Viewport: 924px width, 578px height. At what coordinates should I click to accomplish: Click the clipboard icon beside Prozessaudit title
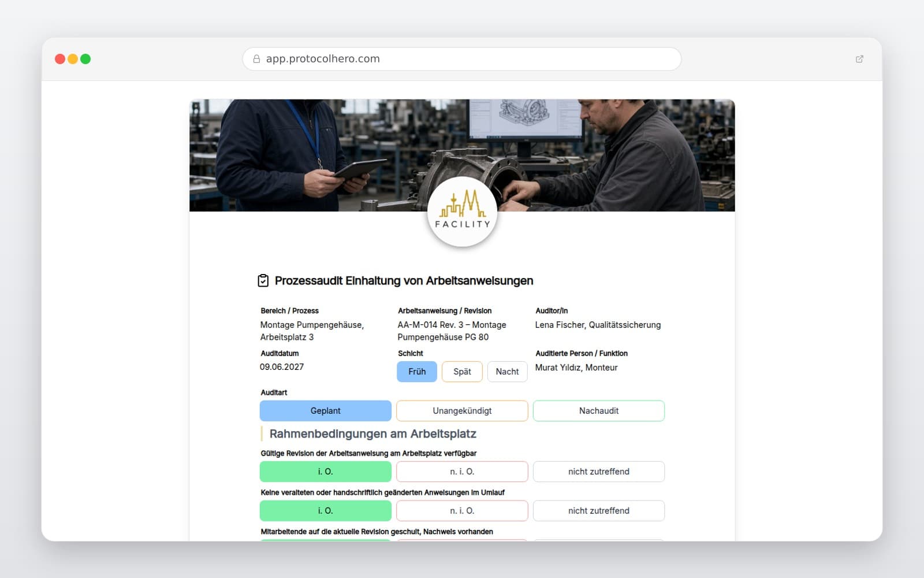263,280
